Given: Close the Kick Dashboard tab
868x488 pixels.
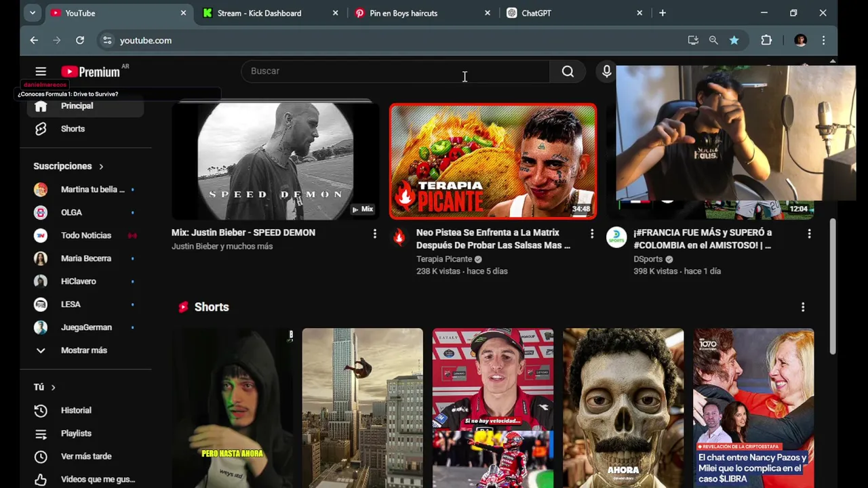Looking at the screenshot, I should pos(335,13).
